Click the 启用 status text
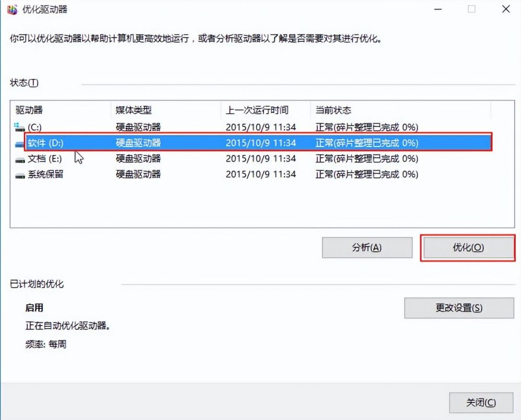This screenshot has height=420, width=521. tap(34, 308)
